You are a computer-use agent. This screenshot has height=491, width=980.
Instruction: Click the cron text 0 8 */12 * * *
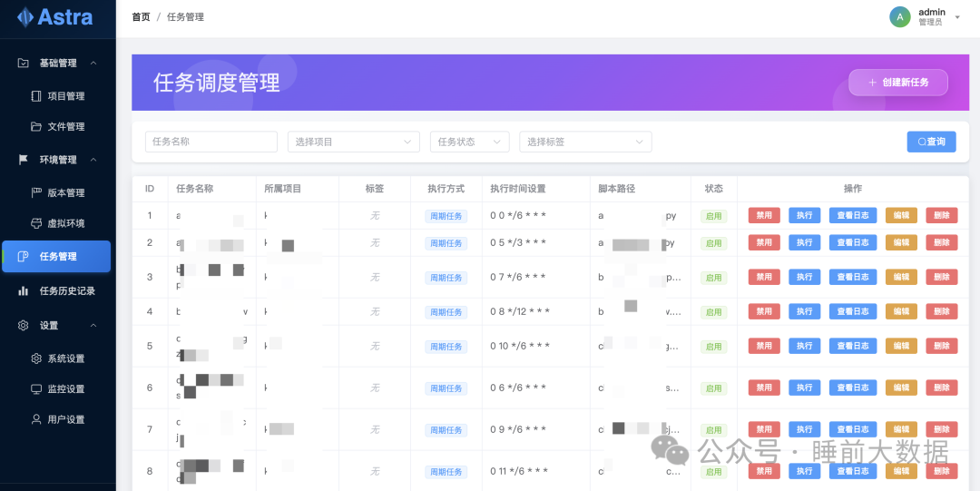point(520,311)
